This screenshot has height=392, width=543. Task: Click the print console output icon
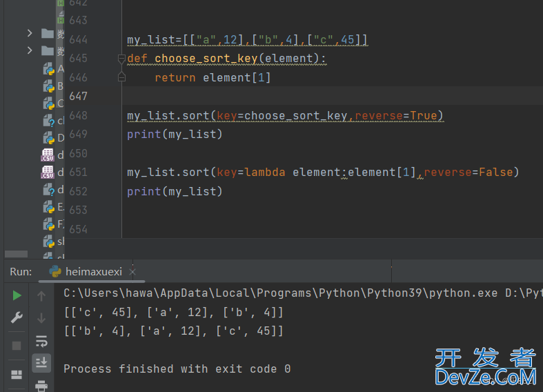click(41, 385)
